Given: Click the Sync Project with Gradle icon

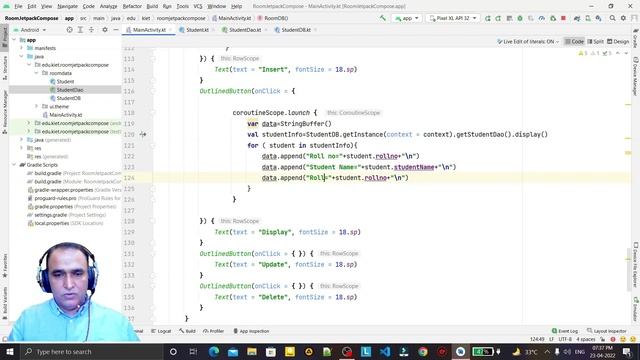Looking at the screenshot, I should pyautogui.click(x=577, y=18).
